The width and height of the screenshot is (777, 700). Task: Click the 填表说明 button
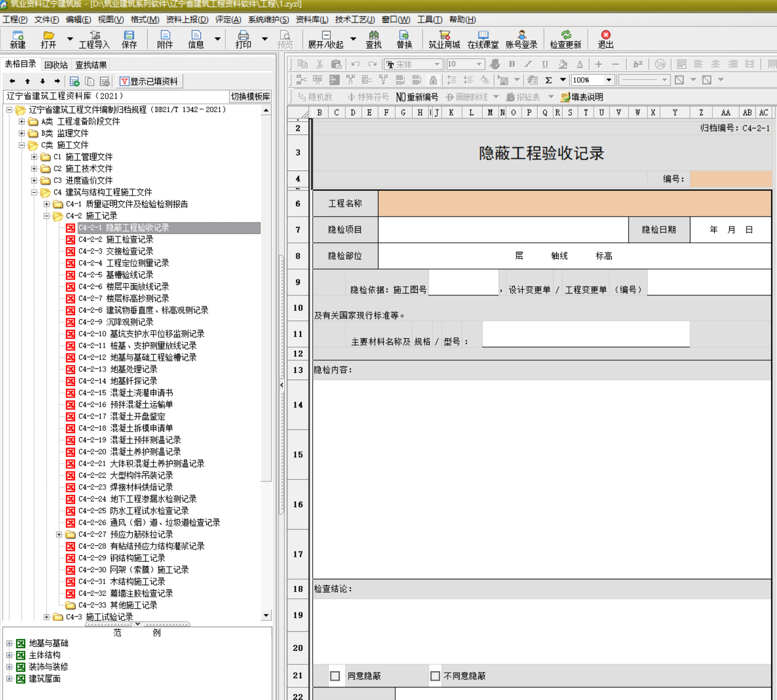tap(582, 97)
